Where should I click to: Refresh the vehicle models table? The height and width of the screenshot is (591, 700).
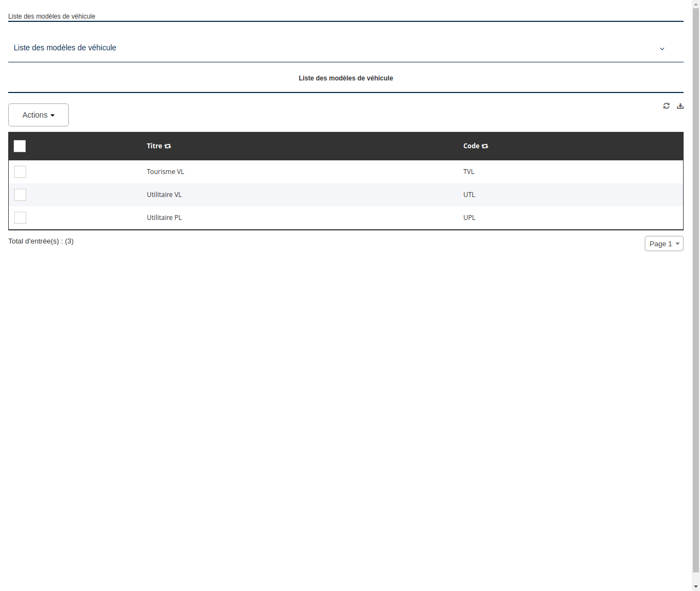click(666, 106)
